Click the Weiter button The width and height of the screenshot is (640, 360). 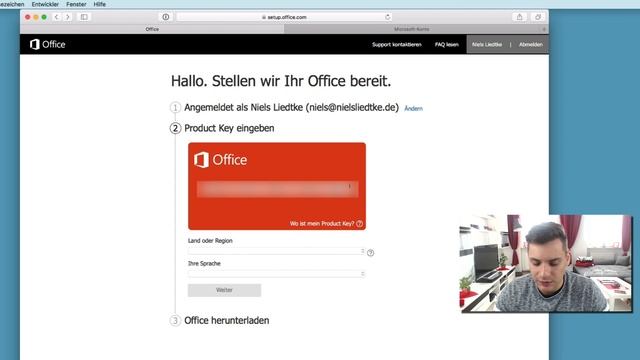(224, 290)
